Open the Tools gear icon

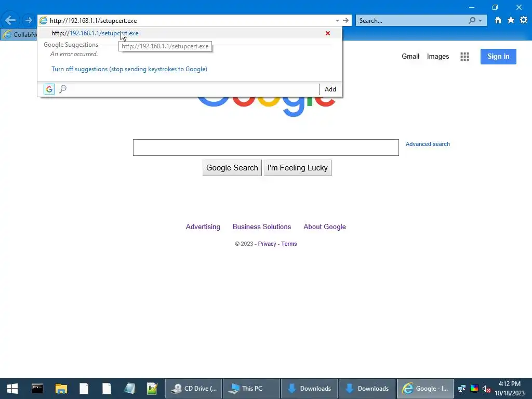pos(524,20)
